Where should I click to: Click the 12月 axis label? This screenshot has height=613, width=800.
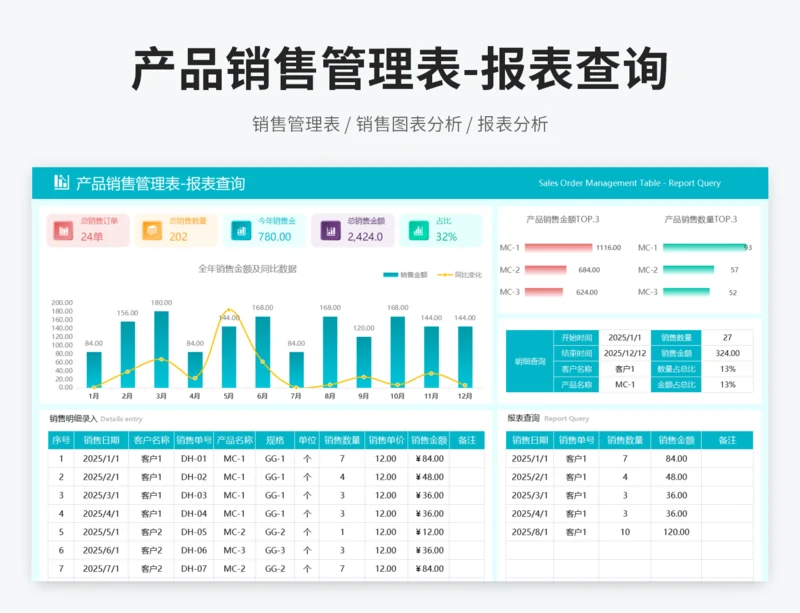click(x=465, y=396)
